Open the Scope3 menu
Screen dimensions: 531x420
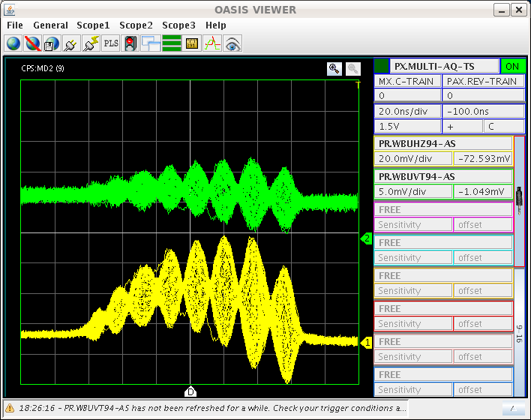[178, 25]
